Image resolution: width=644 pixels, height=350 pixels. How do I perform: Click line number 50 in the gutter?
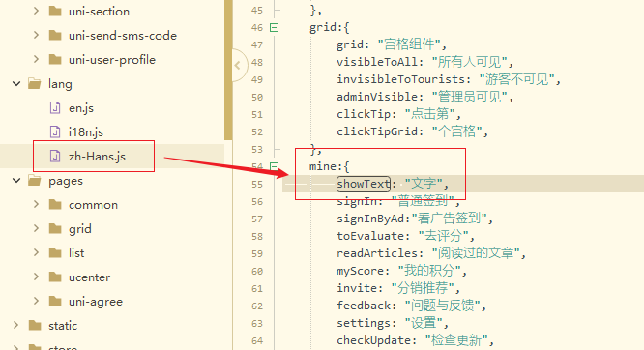[x=257, y=97]
